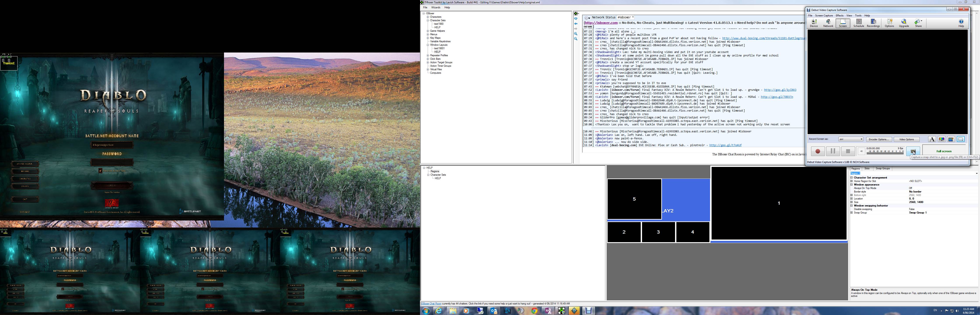Click the ISBoxer Chat Room link
Viewport: 980px width, 315px height.
[431, 304]
